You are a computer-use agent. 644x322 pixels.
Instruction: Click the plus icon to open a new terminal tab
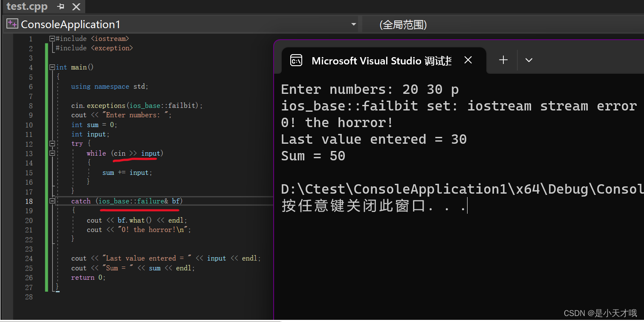503,60
